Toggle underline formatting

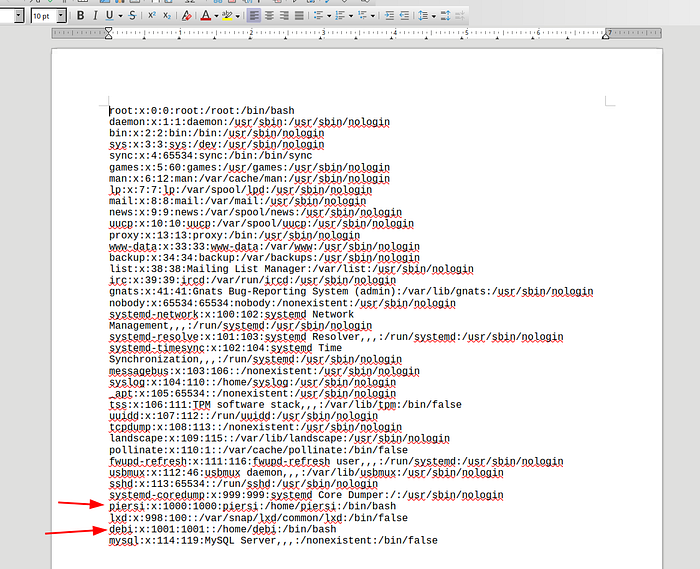tap(110, 16)
